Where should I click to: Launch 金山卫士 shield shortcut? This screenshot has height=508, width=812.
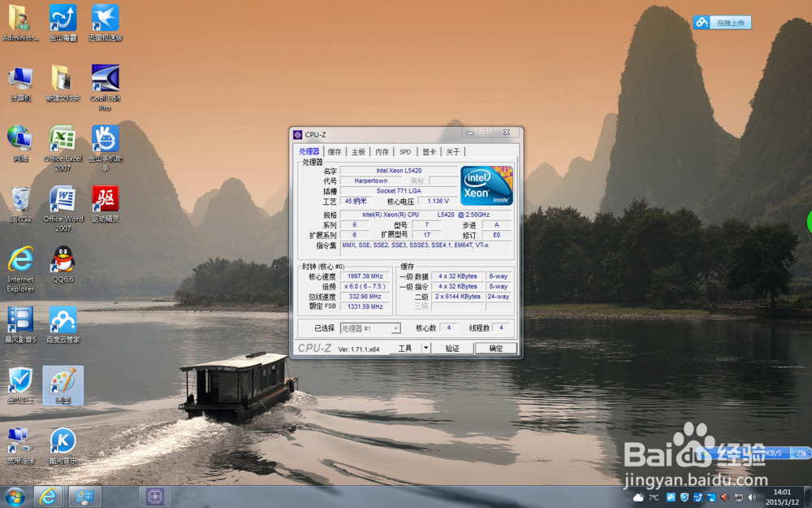(x=20, y=385)
